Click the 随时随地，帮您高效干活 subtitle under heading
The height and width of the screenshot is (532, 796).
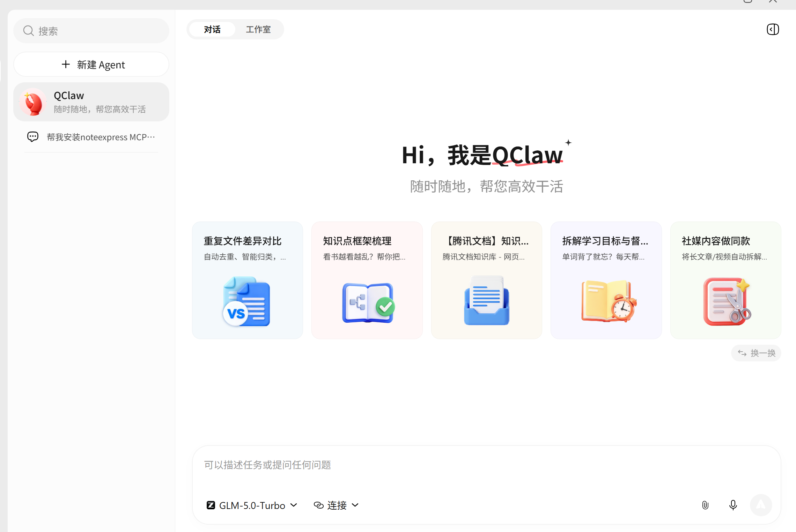click(487, 186)
